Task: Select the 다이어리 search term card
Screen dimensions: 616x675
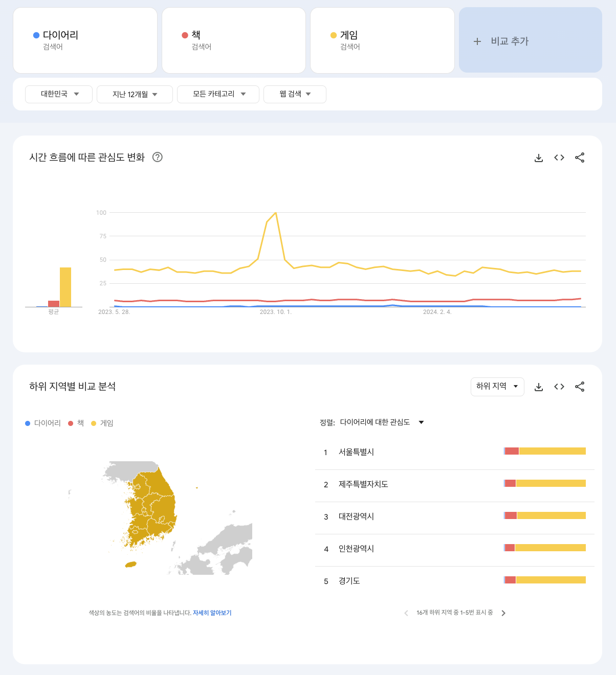Action: pos(85,40)
